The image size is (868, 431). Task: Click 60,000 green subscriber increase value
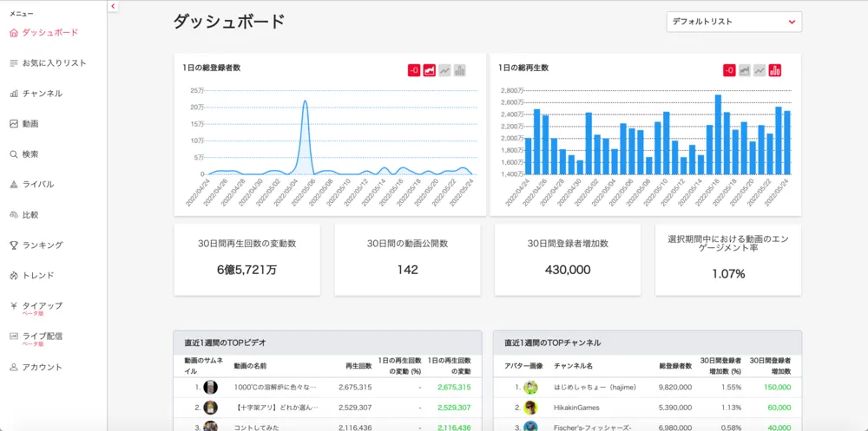[x=779, y=408]
